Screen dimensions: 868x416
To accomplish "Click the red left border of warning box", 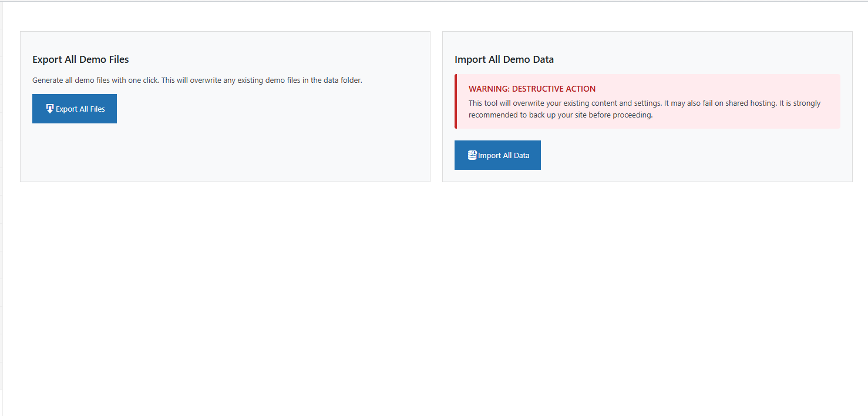I will 456,101.
